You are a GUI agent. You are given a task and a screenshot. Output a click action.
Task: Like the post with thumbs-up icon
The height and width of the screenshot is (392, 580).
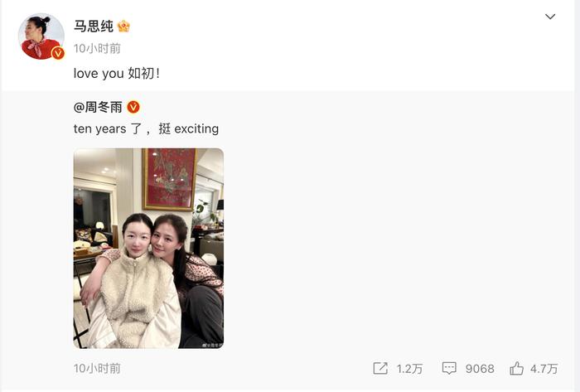(516, 368)
